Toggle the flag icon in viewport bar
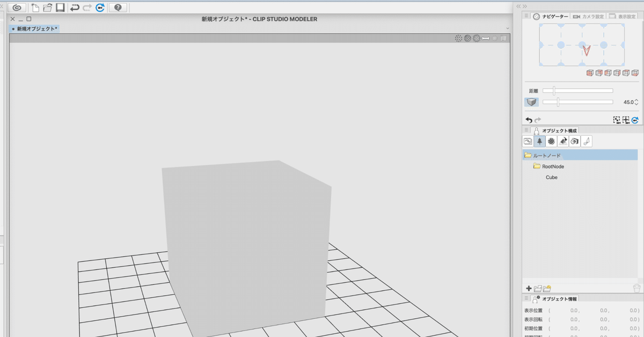Image resolution: width=644 pixels, height=337 pixels. (x=503, y=38)
